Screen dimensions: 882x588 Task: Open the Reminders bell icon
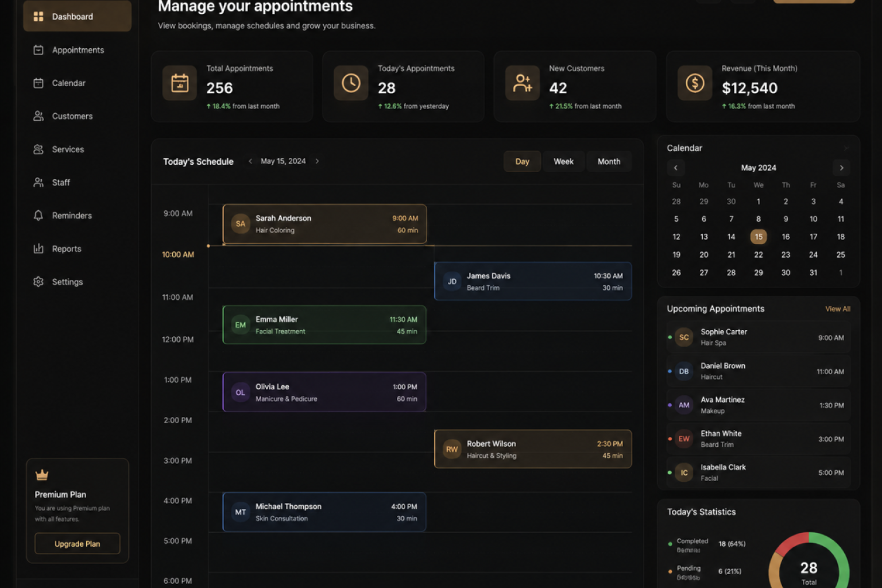tap(38, 215)
